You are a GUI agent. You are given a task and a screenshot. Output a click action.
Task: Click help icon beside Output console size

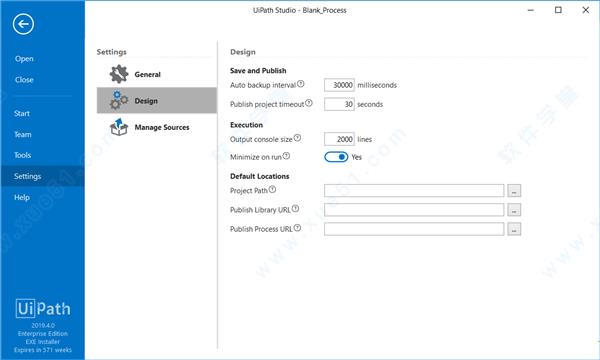[297, 138]
